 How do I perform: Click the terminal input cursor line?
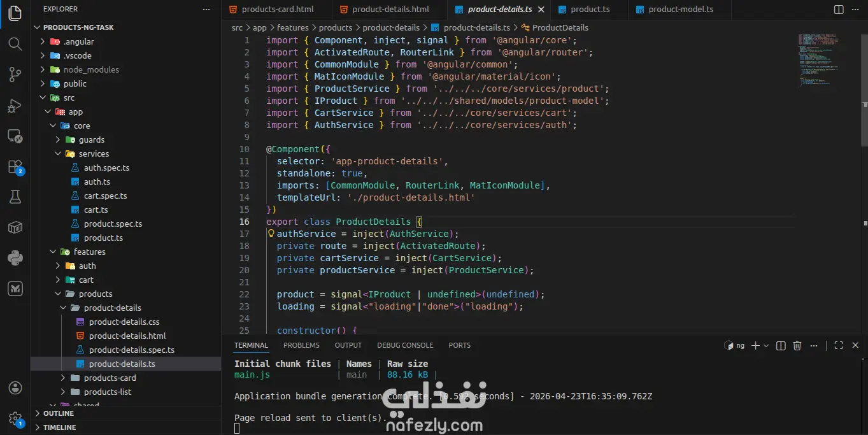(237, 429)
